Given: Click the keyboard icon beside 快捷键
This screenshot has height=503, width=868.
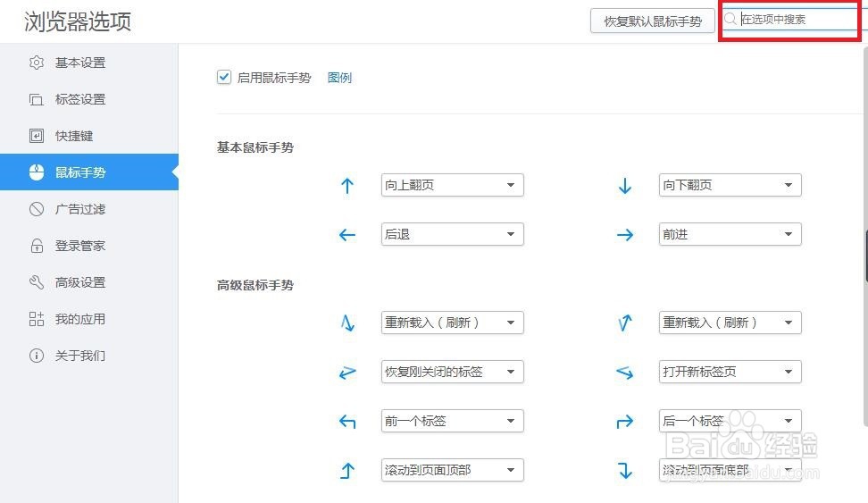Looking at the screenshot, I should point(37,136).
